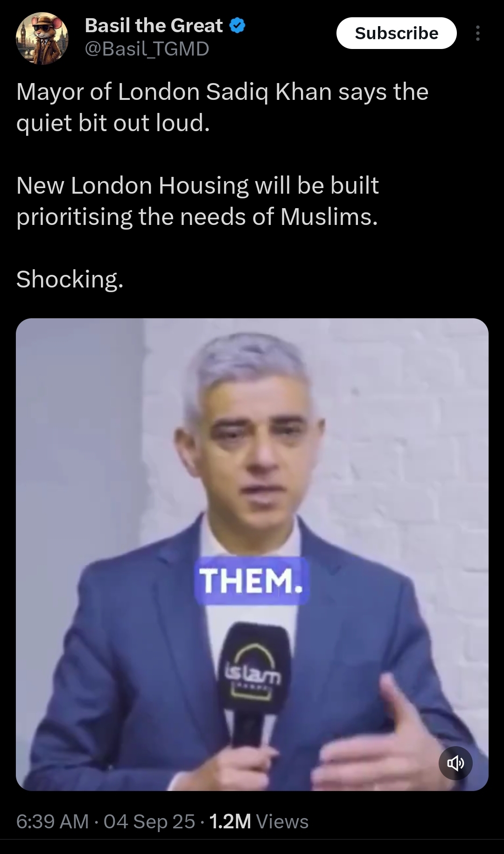Open the @Basil_TGMD handle link
The image size is (504, 854).
tap(147, 49)
